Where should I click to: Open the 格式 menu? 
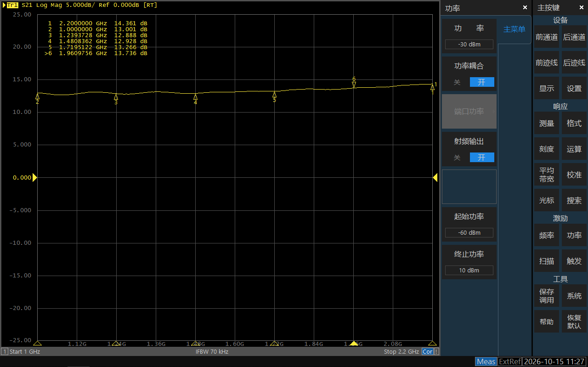[x=574, y=124]
